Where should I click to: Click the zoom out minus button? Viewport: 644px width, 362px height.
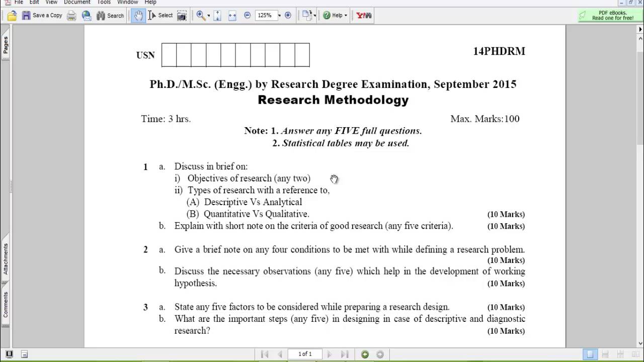(x=247, y=16)
